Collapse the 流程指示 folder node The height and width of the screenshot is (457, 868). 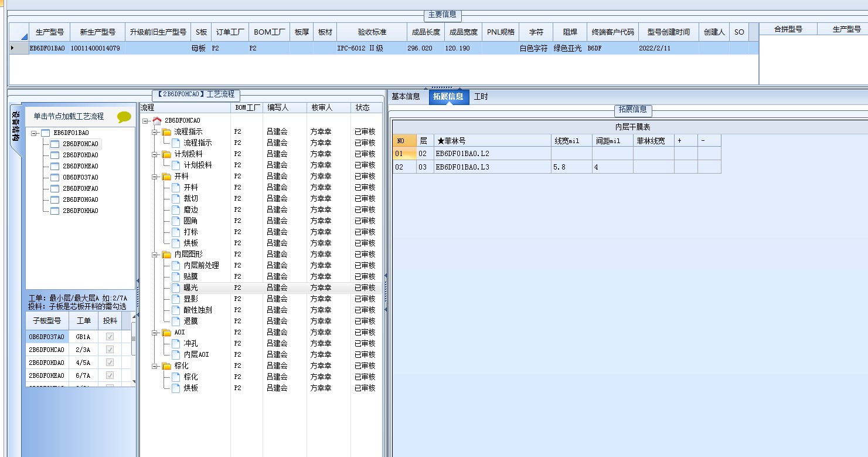[x=155, y=132]
